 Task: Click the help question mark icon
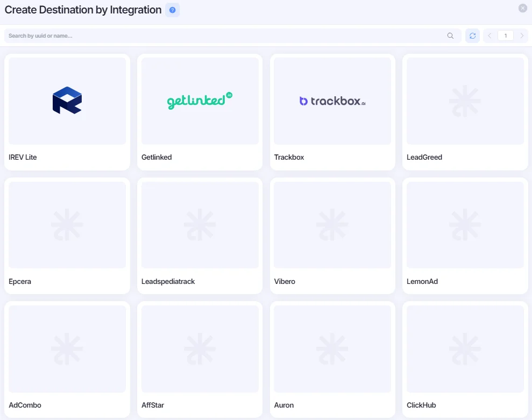pyautogui.click(x=172, y=10)
